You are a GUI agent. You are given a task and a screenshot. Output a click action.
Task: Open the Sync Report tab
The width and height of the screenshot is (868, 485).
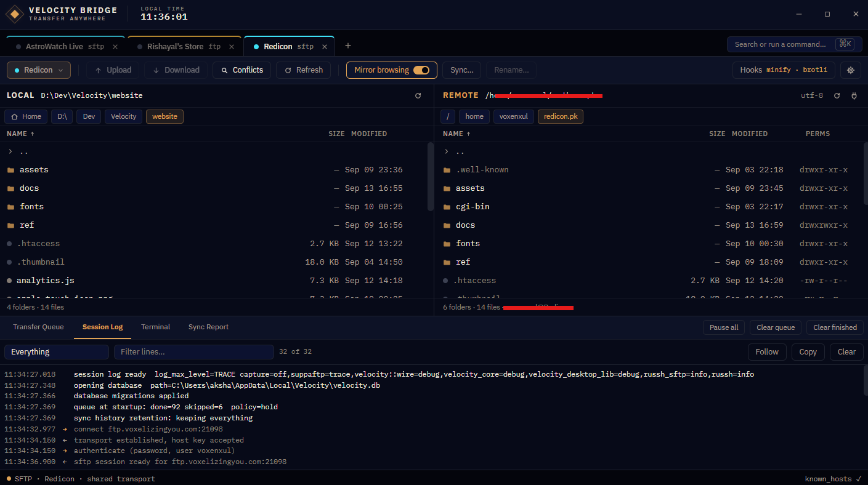click(x=208, y=327)
